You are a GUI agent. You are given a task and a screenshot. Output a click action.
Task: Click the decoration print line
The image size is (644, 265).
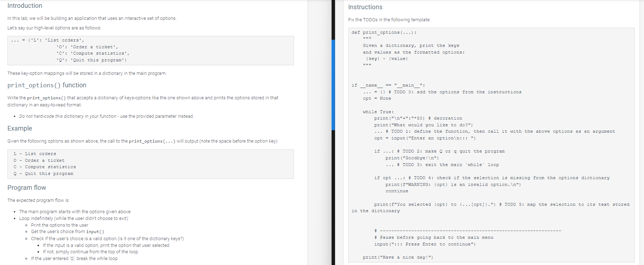point(418,118)
